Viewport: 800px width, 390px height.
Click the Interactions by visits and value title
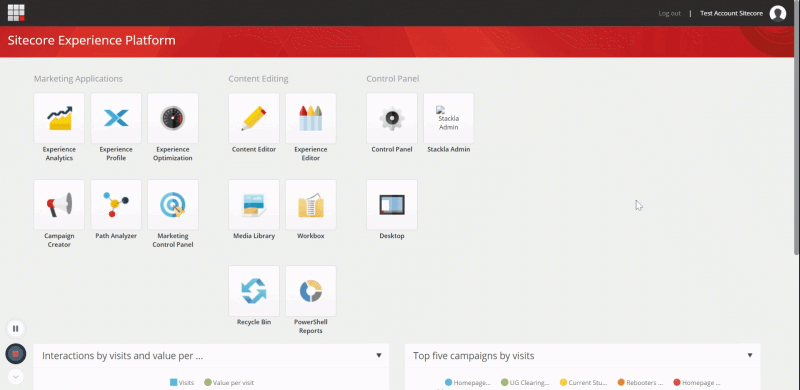pyautogui.click(x=122, y=356)
